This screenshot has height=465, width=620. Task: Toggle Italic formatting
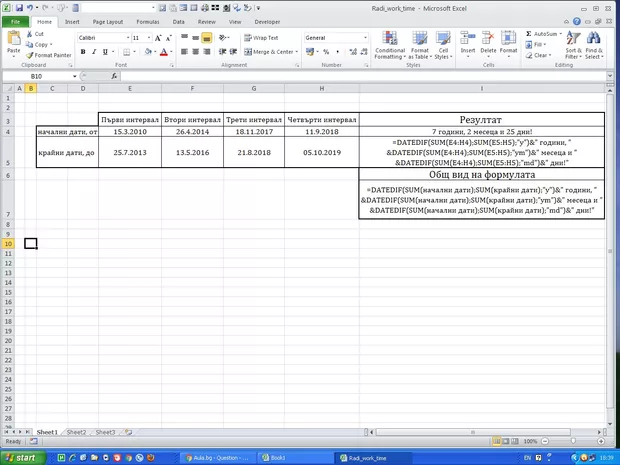click(92, 51)
